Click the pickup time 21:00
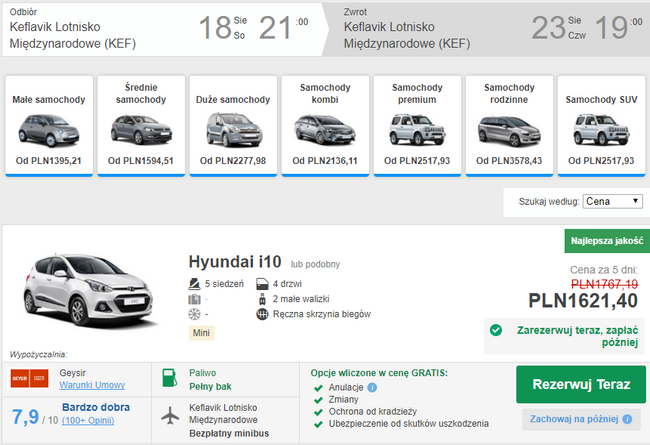 click(284, 28)
